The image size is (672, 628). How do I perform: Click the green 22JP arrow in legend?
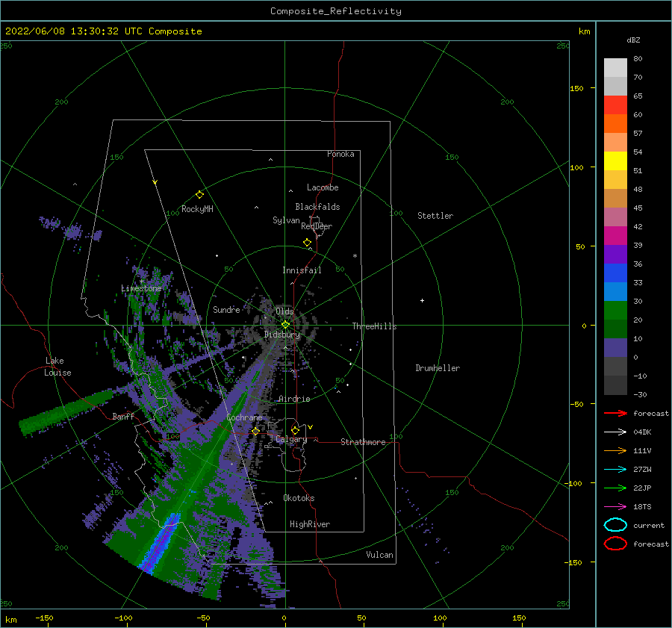coord(615,488)
